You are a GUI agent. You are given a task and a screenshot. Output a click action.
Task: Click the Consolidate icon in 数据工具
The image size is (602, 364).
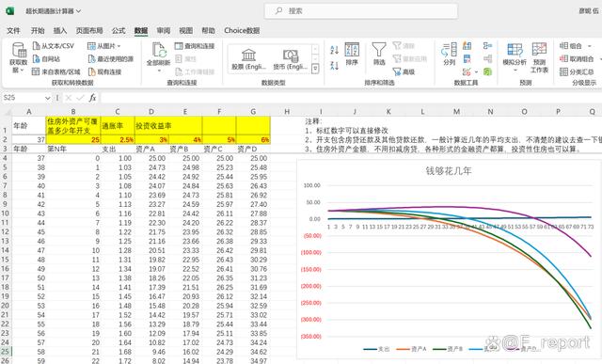pyautogui.click(x=487, y=46)
